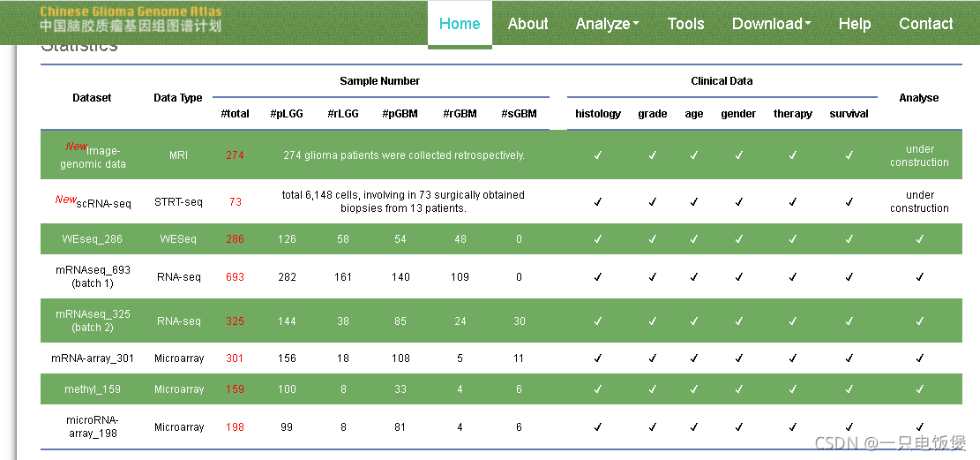This screenshot has width=980, height=460.
Task: Open the Contact page
Action: [925, 24]
